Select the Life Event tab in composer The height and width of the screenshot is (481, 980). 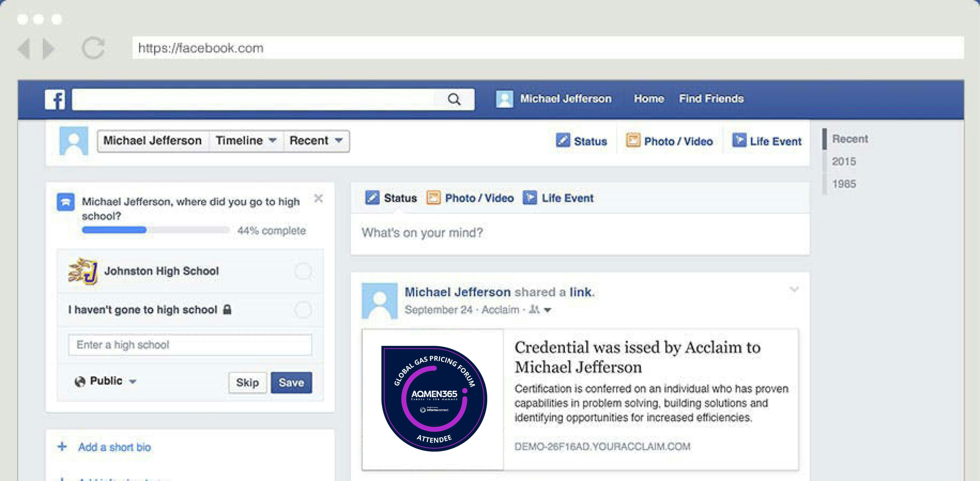pos(558,198)
